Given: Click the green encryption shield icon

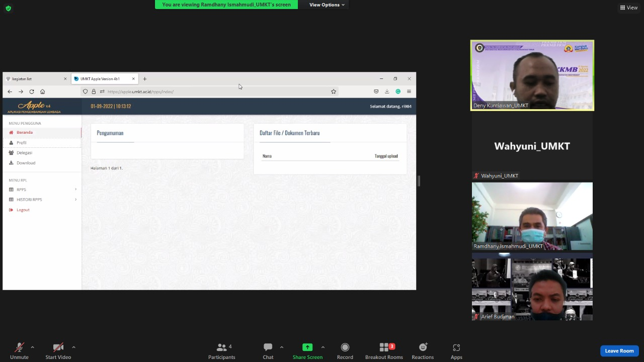Looking at the screenshot, I should tap(8, 8).
